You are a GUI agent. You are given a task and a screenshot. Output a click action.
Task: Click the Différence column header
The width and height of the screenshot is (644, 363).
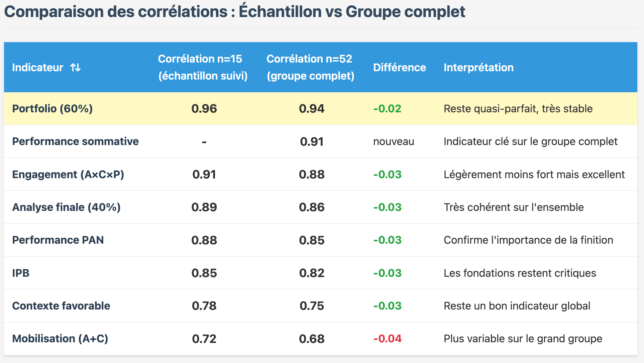click(399, 68)
